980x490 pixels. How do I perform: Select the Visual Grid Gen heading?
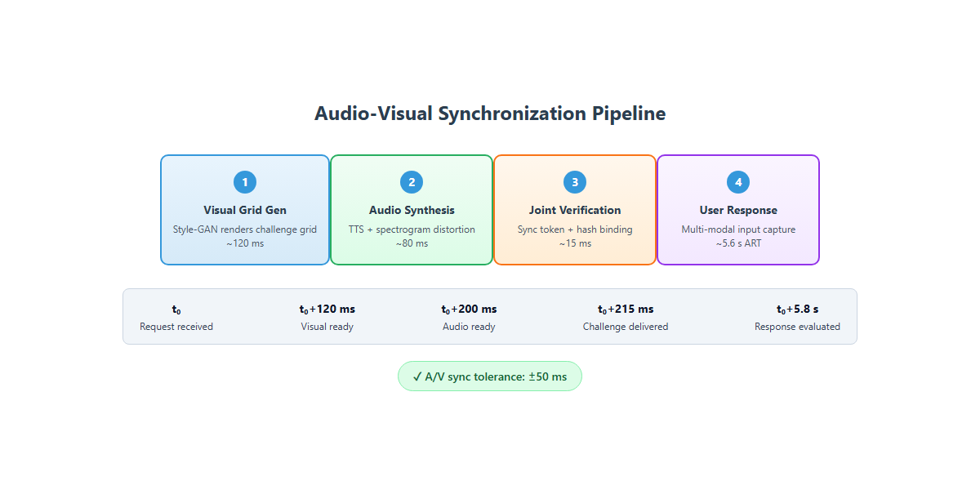pos(245,210)
